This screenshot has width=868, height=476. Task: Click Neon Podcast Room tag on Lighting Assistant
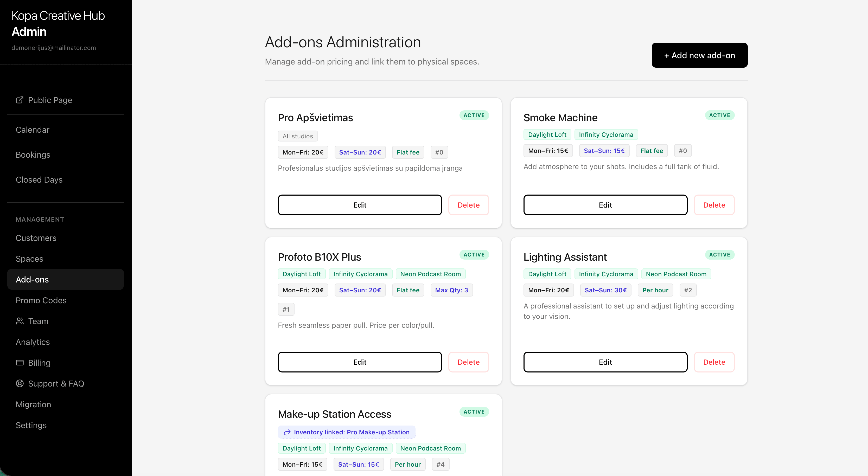click(676, 274)
